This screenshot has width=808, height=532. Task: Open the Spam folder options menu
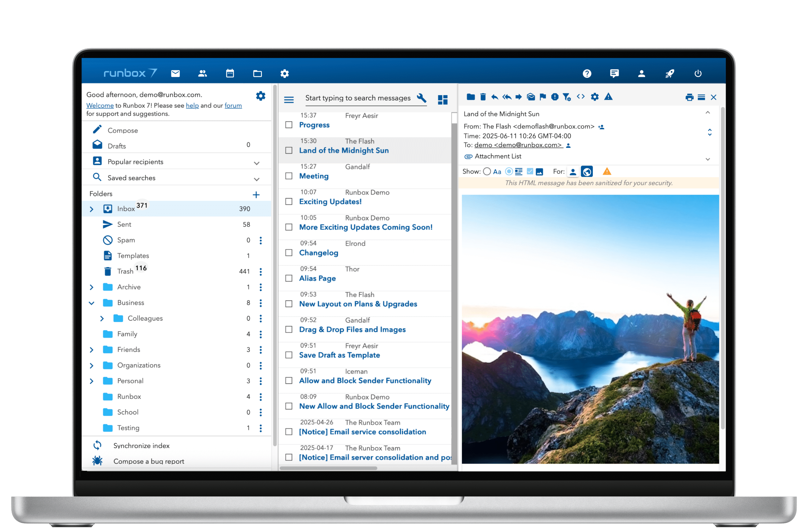260,240
